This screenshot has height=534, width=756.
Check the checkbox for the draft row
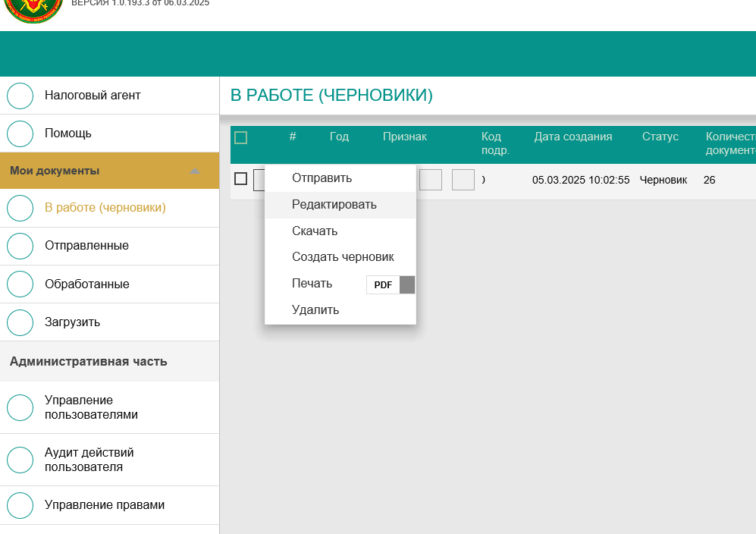pos(240,179)
